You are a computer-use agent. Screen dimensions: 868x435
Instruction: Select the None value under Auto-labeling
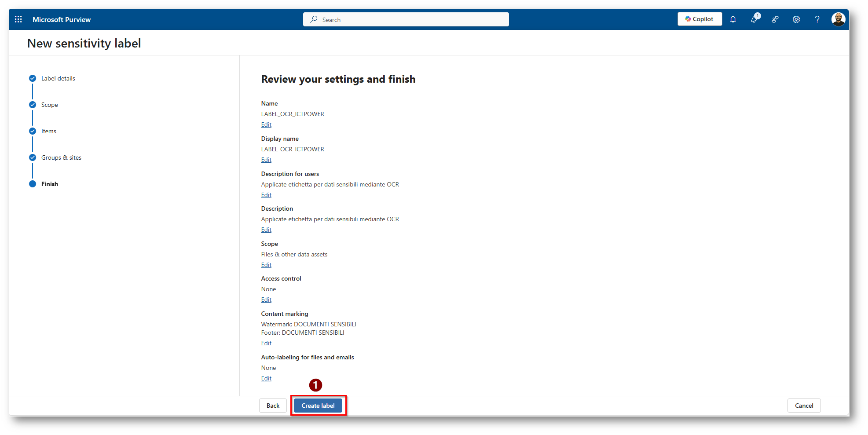268,368
